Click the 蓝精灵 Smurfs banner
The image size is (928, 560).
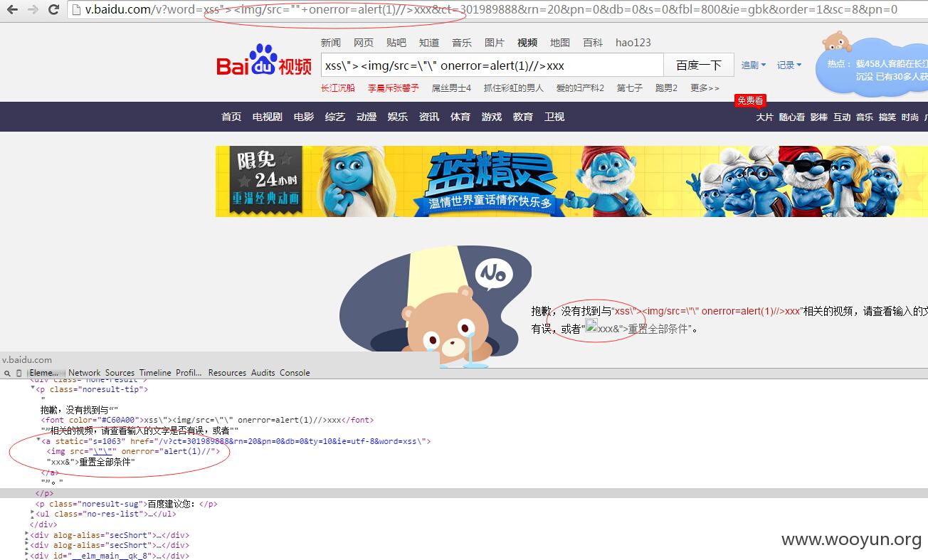571,181
